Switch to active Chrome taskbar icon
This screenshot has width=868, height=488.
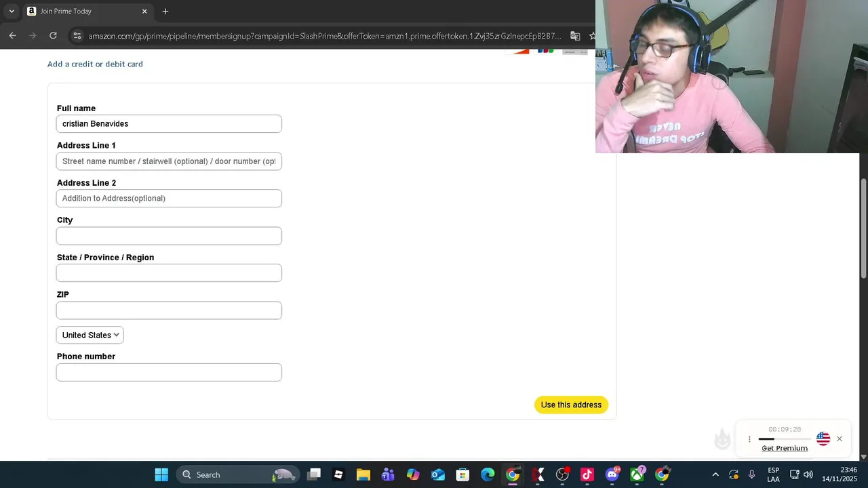tap(513, 474)
